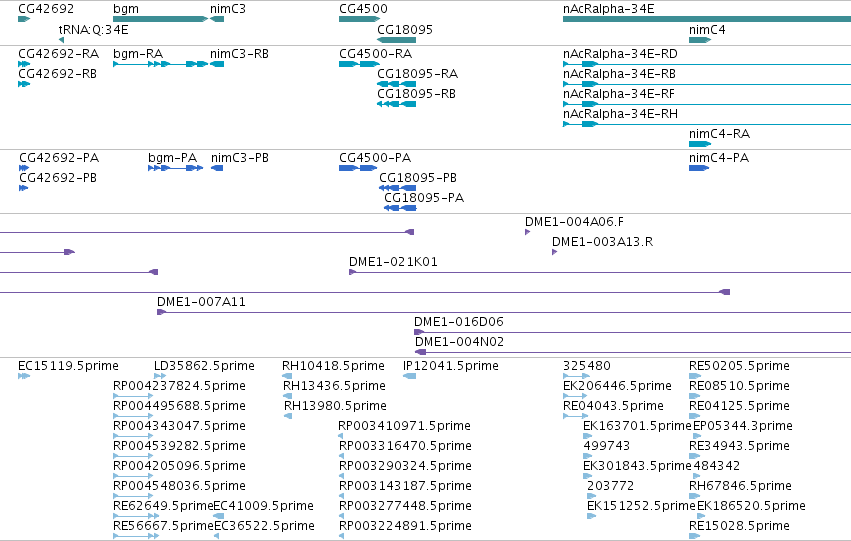This screenshot has height=541, width=851.
Task: Click protein bgm-PA label
Action: pos(173,158)
